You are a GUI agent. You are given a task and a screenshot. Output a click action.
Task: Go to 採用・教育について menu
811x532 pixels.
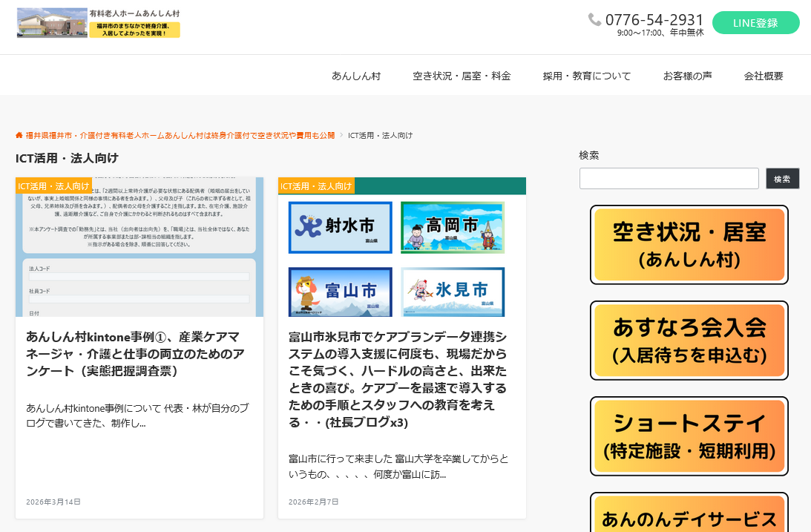click(x=586, y=76)
